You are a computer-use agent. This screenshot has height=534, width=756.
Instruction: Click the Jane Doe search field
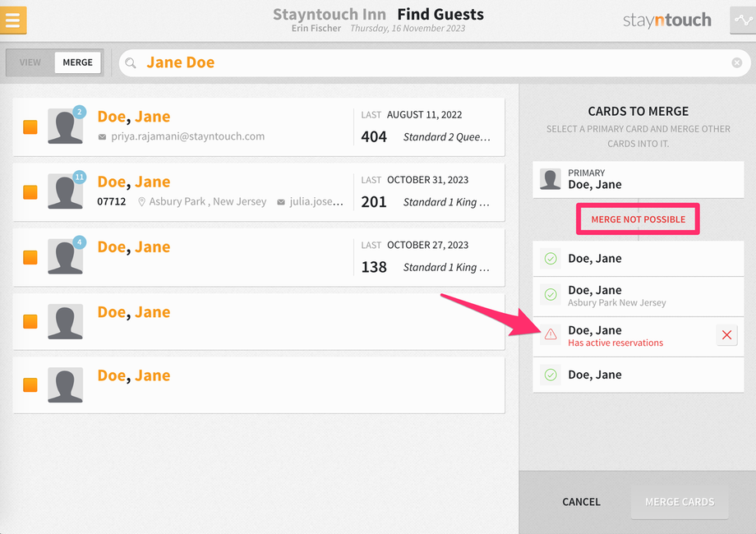pyautogui.click(x=435, y=62)
